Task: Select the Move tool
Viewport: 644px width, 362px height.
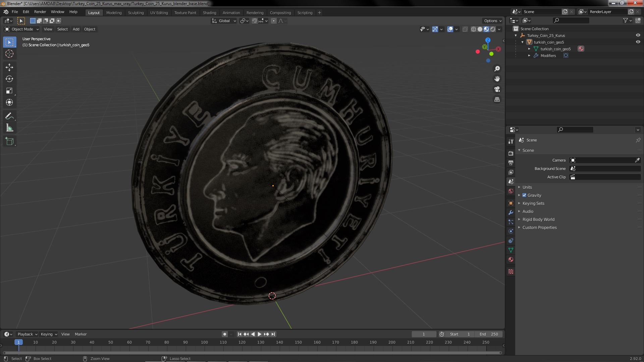Action: click(x=9, y=67)
